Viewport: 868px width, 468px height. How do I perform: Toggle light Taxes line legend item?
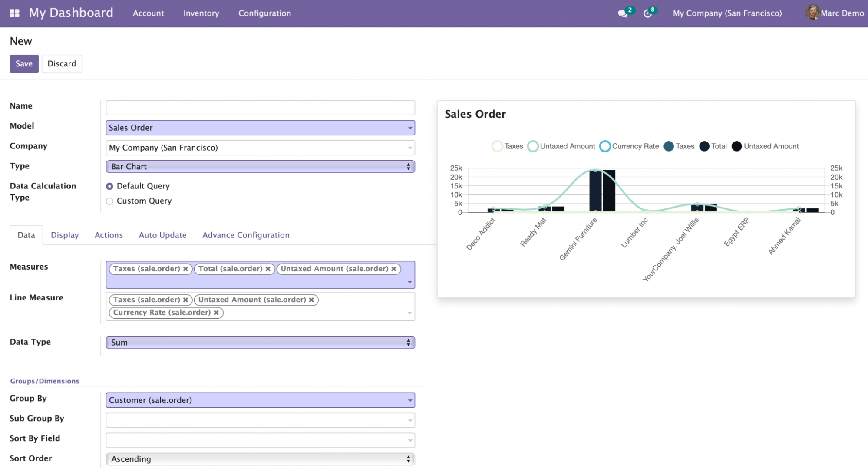507,146
